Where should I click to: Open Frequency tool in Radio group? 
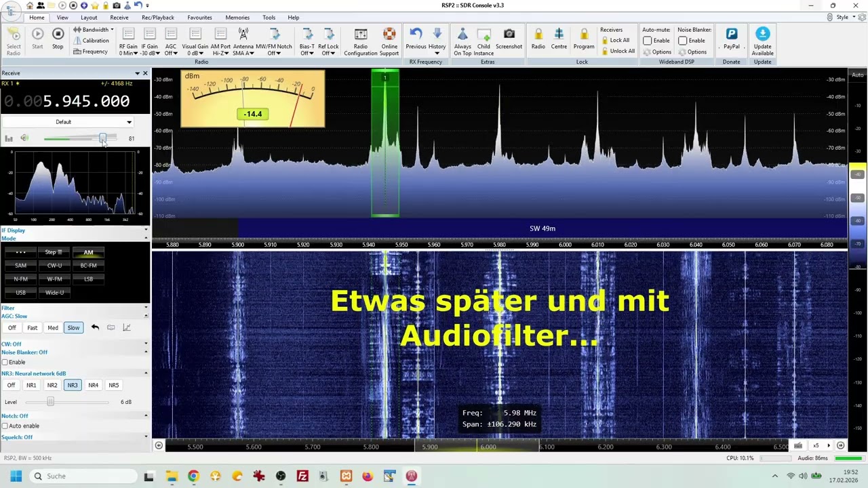point(90,52)
